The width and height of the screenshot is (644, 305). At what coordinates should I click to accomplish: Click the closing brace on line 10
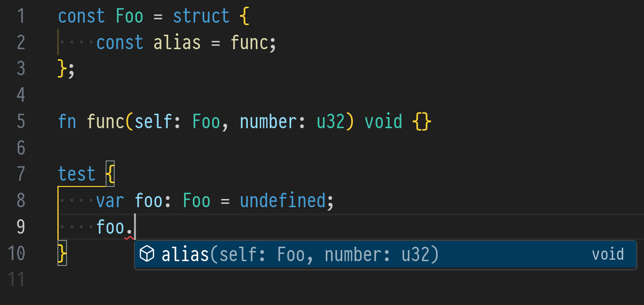click(62, 253)
